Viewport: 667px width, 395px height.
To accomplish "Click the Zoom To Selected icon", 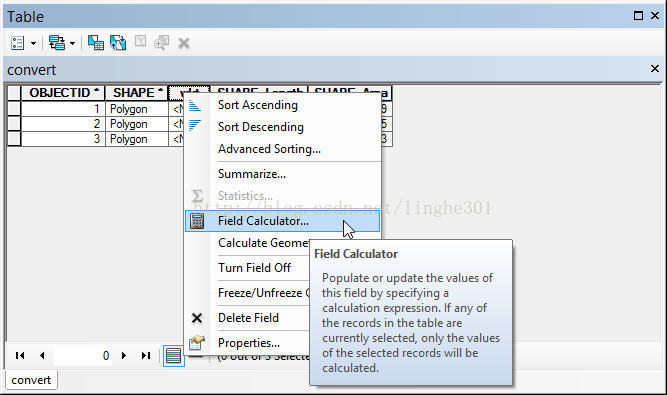I will (162, 43).
